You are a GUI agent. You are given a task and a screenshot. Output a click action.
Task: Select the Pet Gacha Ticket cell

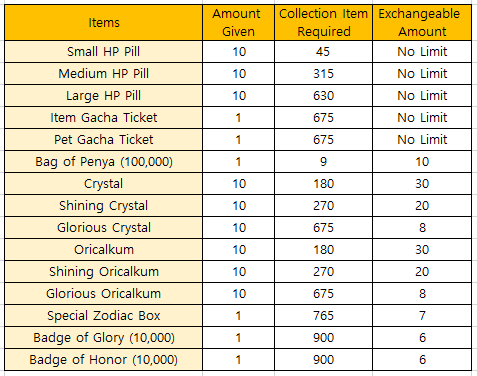(x=104, y=140)
